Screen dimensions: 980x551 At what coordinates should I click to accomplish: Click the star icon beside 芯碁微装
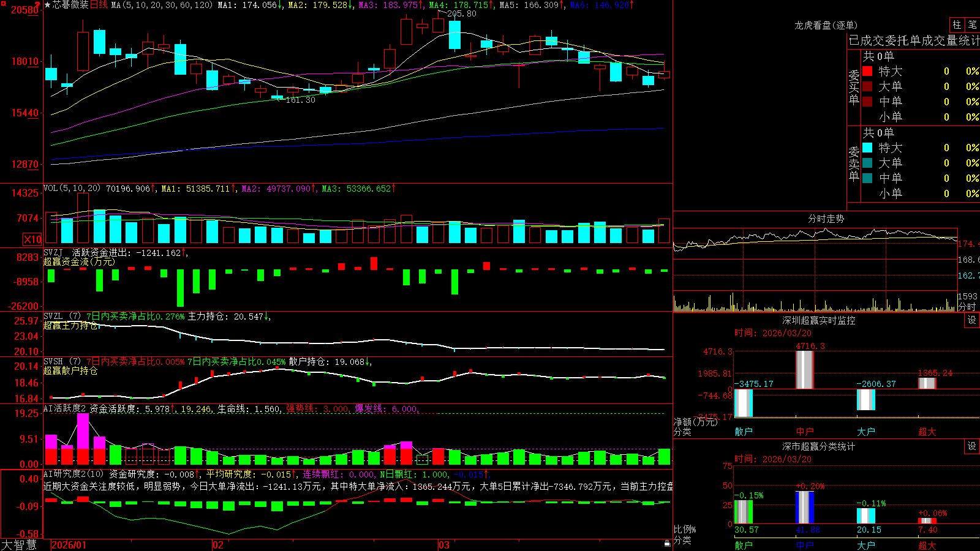click(x=48, y=5)
